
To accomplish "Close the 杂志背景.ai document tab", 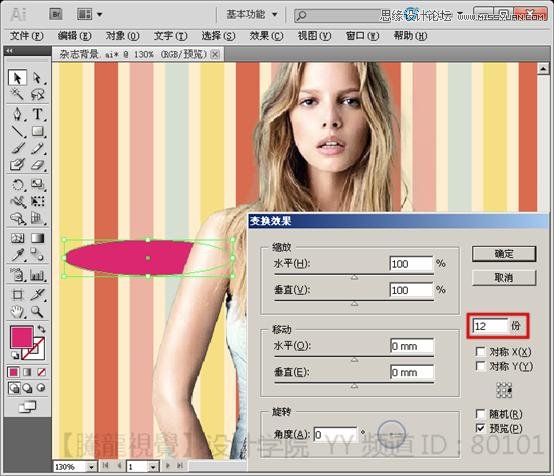I will (x=215, y=54).
